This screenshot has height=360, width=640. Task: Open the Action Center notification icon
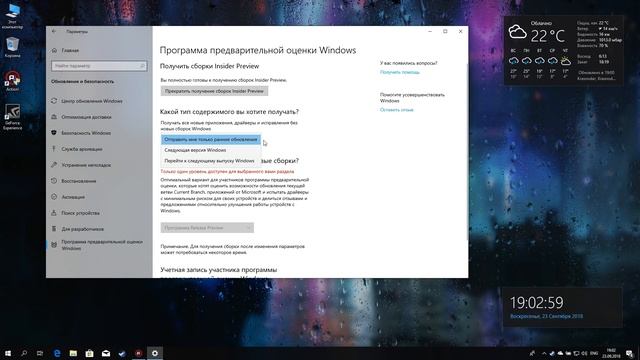click(x=630, y=353)
